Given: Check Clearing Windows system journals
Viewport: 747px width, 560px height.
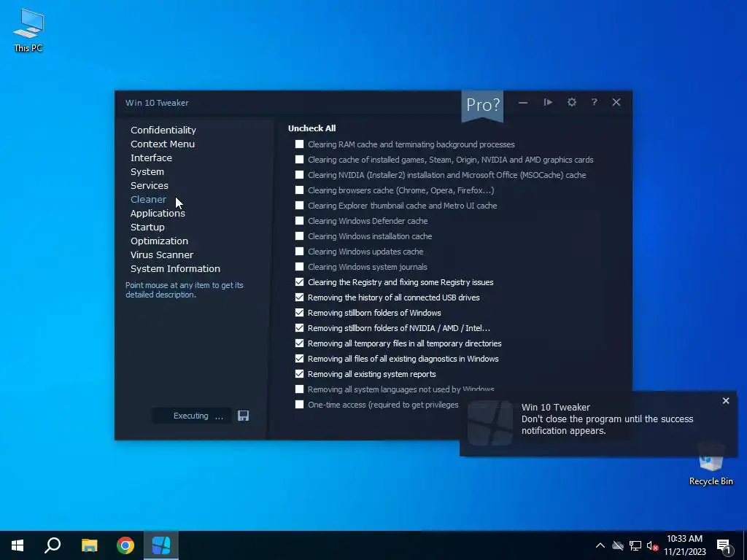Looking at the screenshot, I should (299, 267).
